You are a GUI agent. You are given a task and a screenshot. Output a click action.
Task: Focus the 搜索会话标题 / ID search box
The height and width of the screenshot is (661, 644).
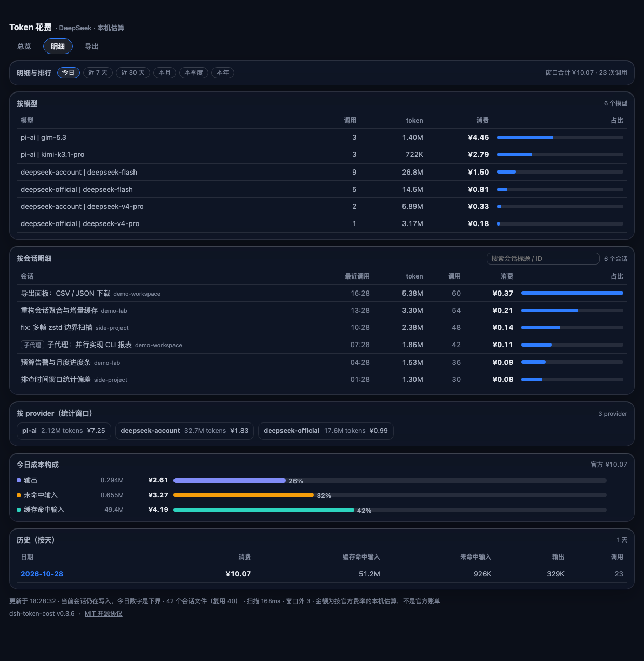coord(543,259)
